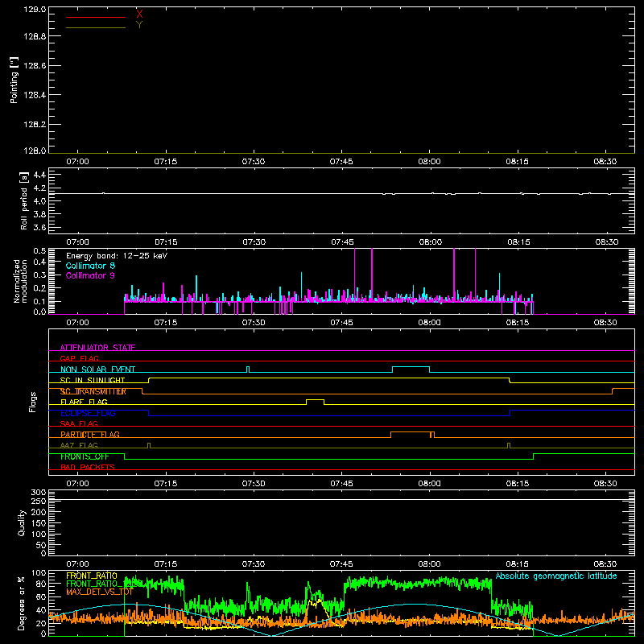Select the PARTICLE_FLAG label
The height and width of the screenshot is (644, 644).
coord(90,434)
